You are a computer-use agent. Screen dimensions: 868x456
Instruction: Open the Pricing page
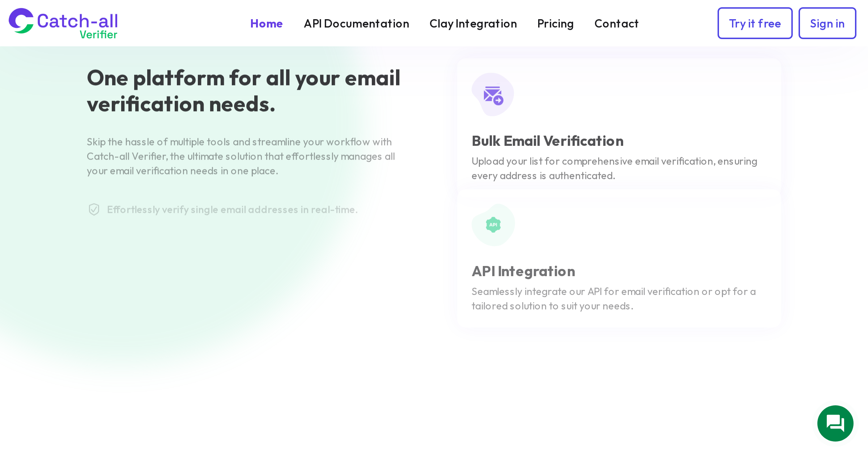556,24
